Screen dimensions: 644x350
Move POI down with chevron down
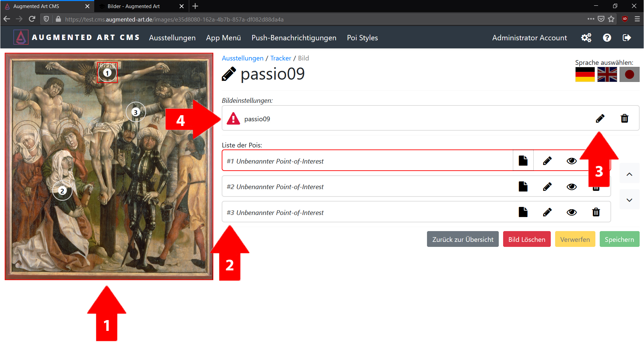click(x=629, y=200)
